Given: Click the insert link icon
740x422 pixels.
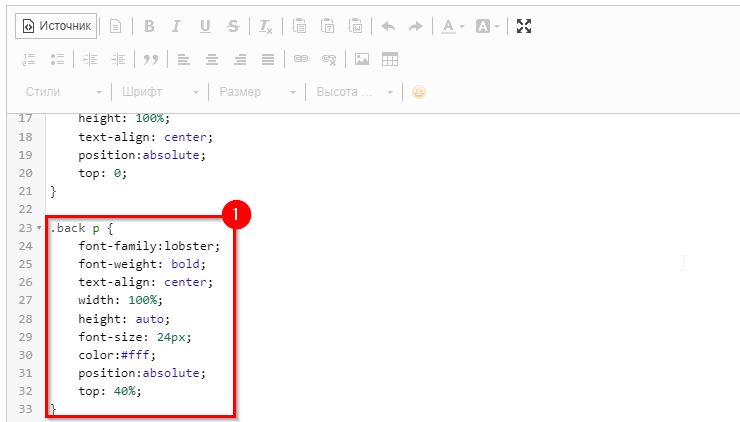Looking at the screenshot, I should tap(301, 60).
